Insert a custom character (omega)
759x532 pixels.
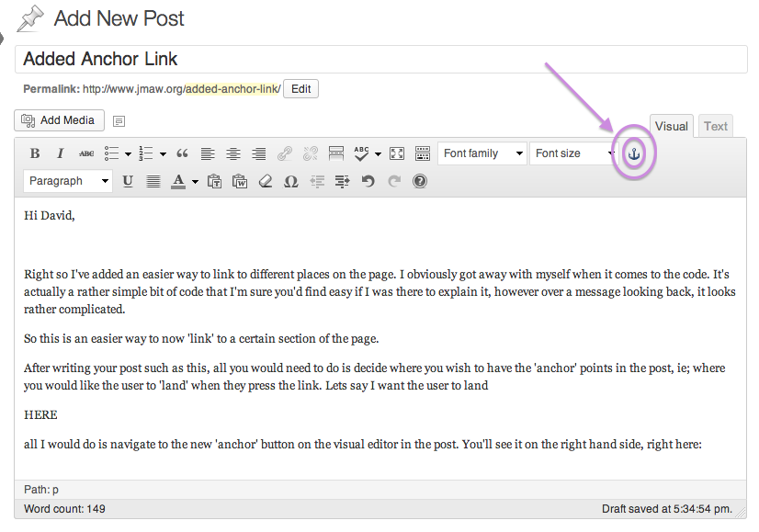tap(291, 182)
